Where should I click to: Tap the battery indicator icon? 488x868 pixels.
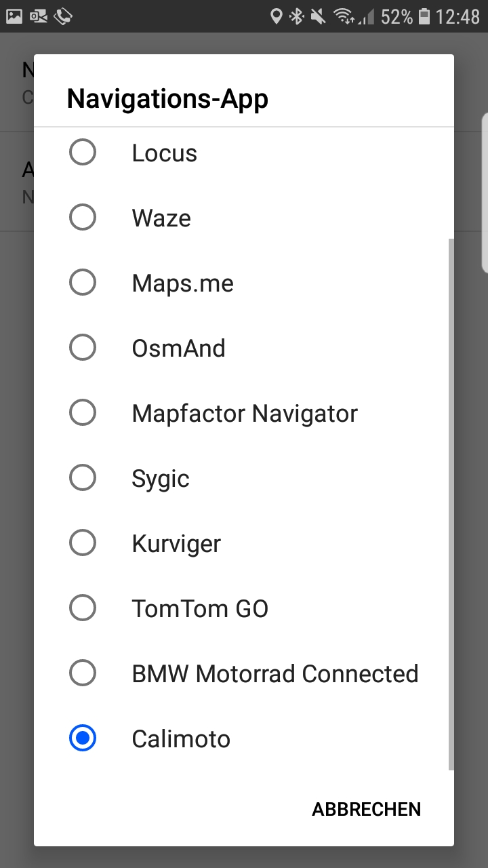point(424,16)
